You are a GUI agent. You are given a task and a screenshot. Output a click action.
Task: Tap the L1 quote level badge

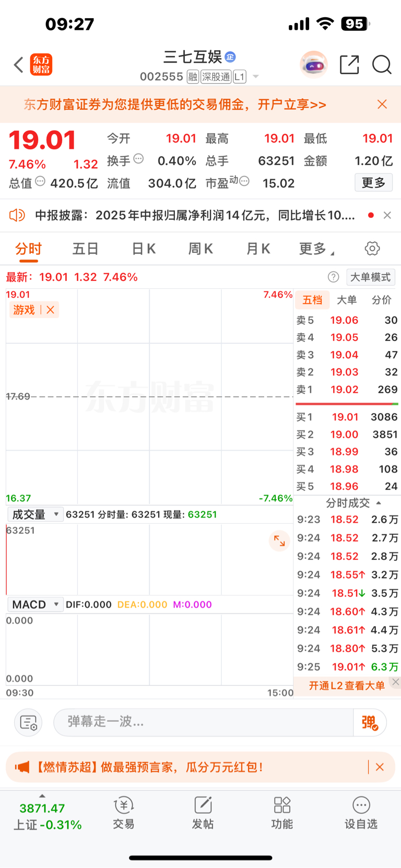coord(240,77)
